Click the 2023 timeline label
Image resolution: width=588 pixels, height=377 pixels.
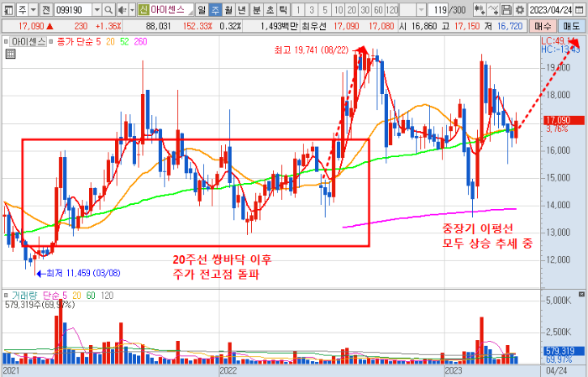tap(454, 370)
